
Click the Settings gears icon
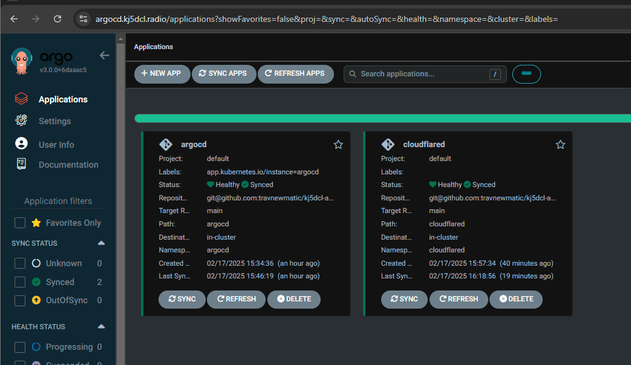coord(21,120)
